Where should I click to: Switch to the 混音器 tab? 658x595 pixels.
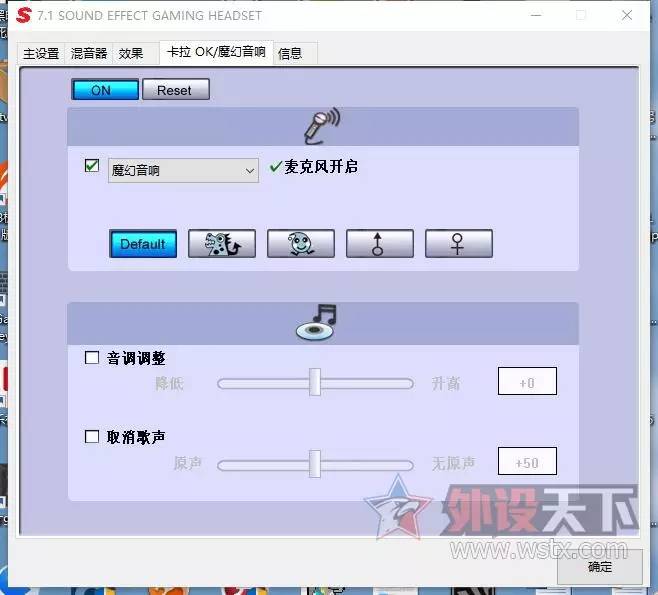click(x=89, y=54)
